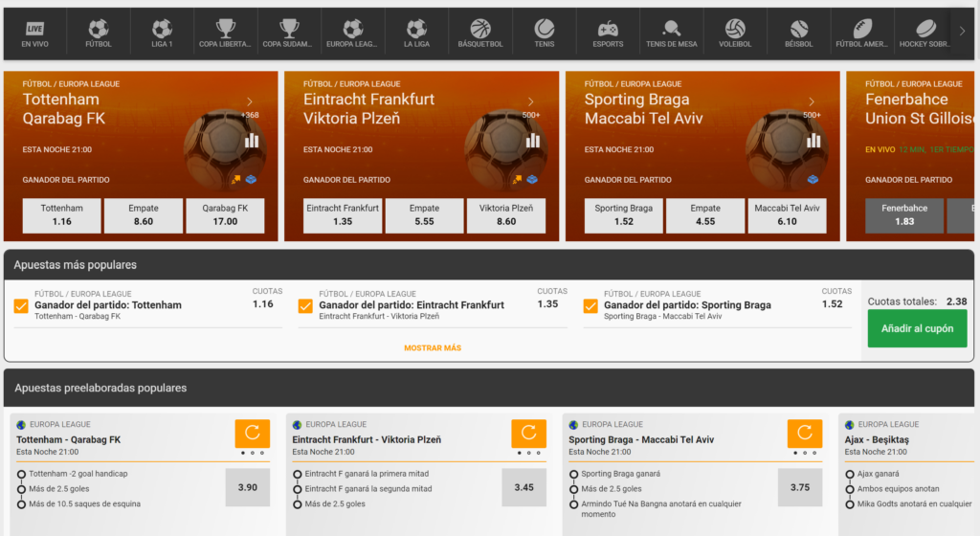
Task: Click Añadir al cupón button
Action: click(x=917, y=328)
